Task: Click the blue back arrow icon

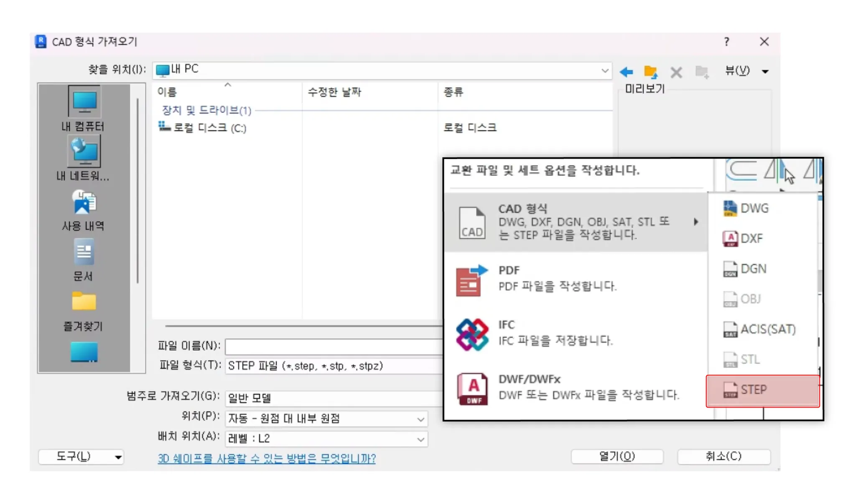Action: [626, 72]
